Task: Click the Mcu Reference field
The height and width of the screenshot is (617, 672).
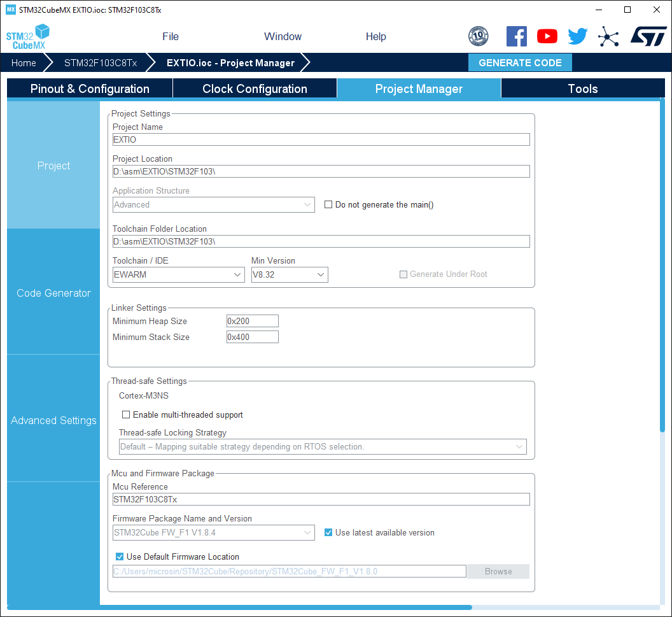Action: pos(321,499)
